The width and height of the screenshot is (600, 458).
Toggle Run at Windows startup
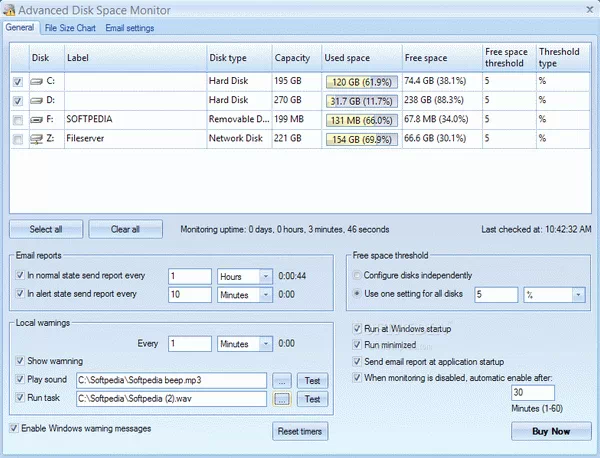coord(357,329)
